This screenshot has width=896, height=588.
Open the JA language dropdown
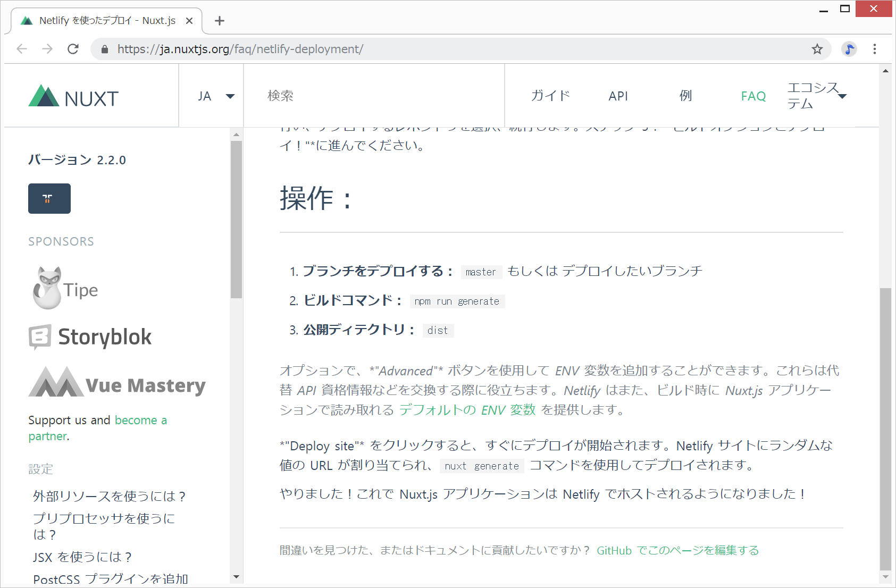pos(215,96)
